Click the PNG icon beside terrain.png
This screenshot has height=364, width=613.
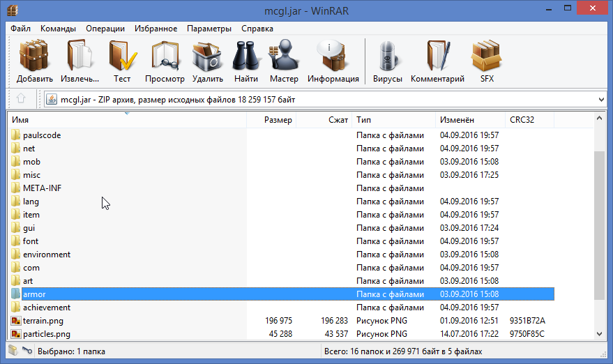[15, 321]
